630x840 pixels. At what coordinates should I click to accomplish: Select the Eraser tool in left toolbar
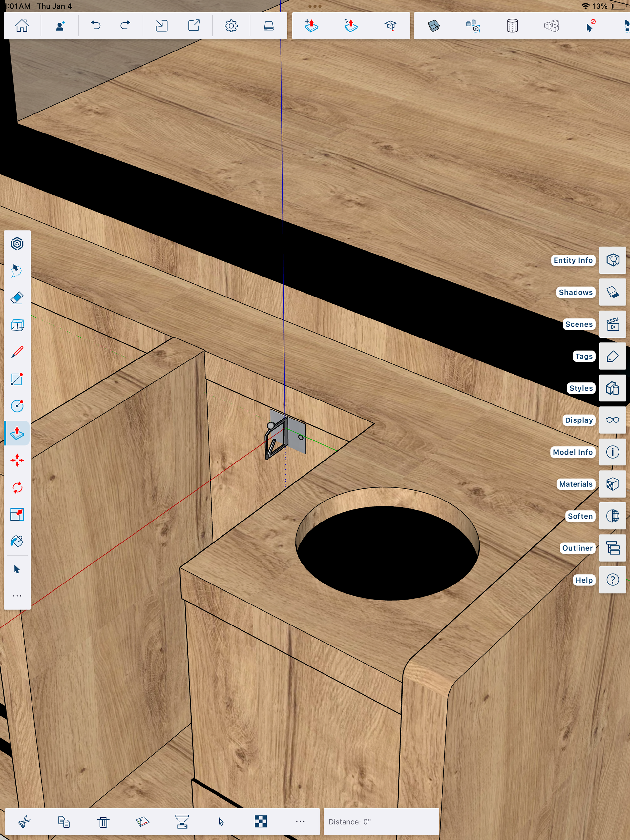coord(17,298)
